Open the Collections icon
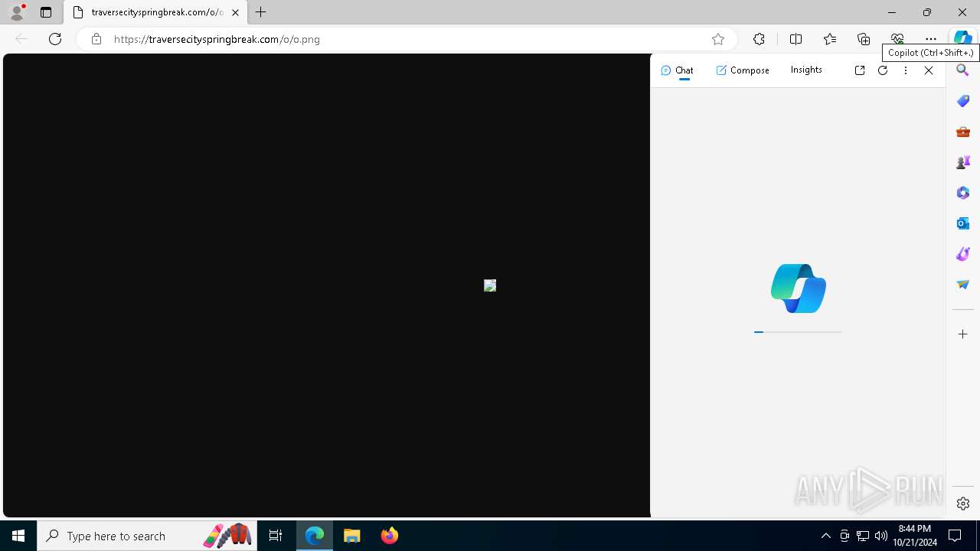Image resolution: width=980 pixels, height=551 pixels. point(864,39)
